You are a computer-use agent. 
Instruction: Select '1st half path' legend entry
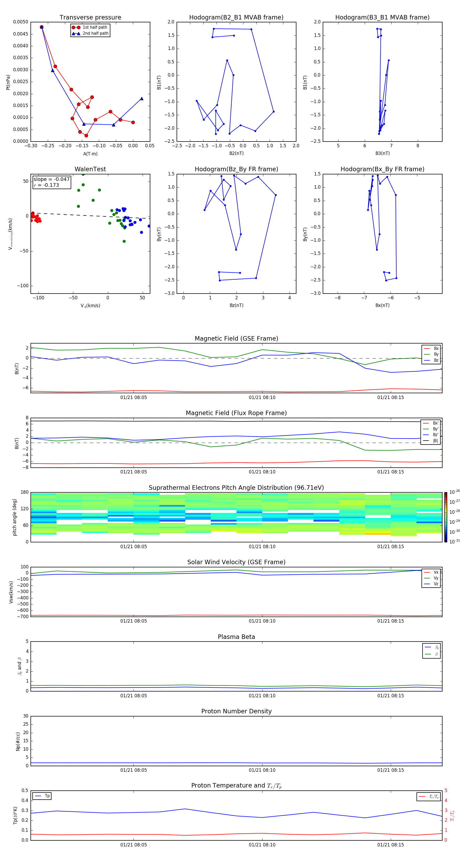(x=90, y=27)
